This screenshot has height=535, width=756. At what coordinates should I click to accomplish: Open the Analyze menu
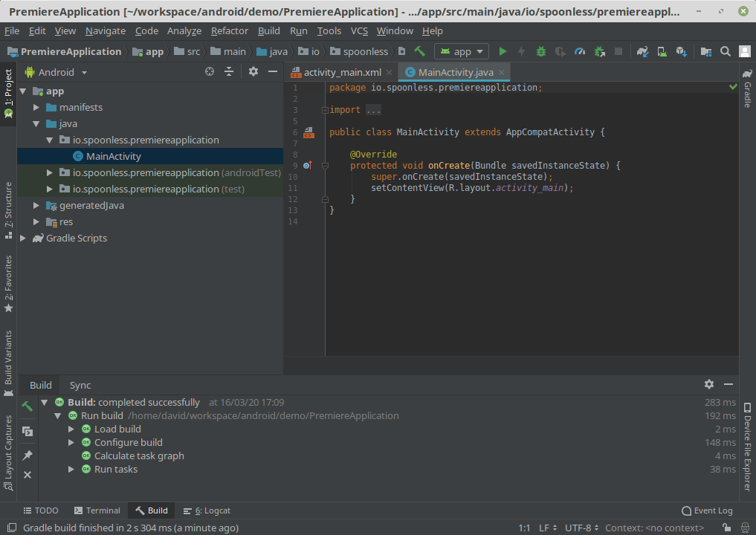pyautogui.click(x=184, y=31)
